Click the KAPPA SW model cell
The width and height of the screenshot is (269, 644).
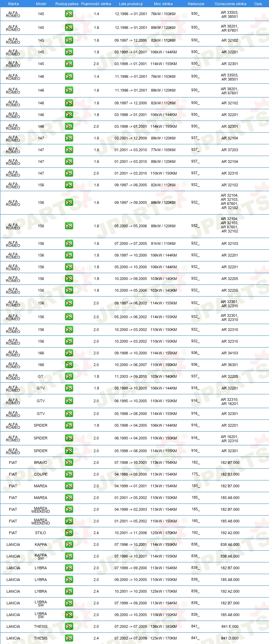pyautogui.click(x=41, y=556)
